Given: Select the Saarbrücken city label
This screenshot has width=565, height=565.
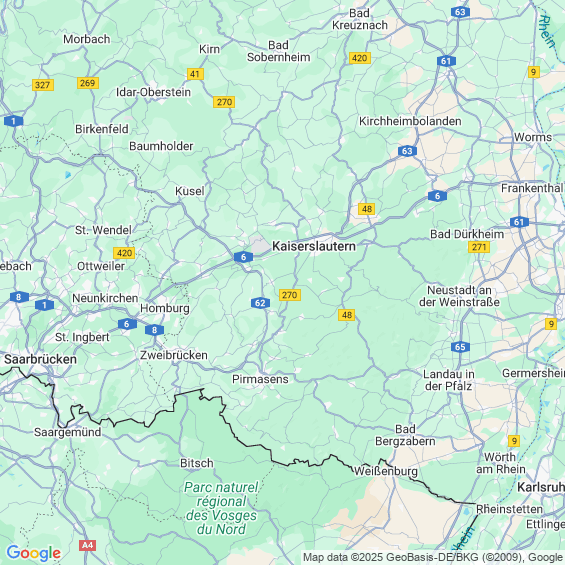Looking at the screenshot, I should (x=40, y=359).
